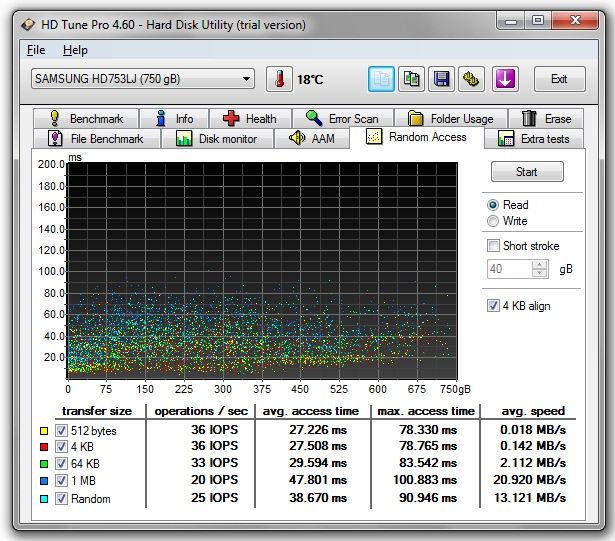
Task: Click the 'avg. speed' column header
Action: [x=533, y=411]
